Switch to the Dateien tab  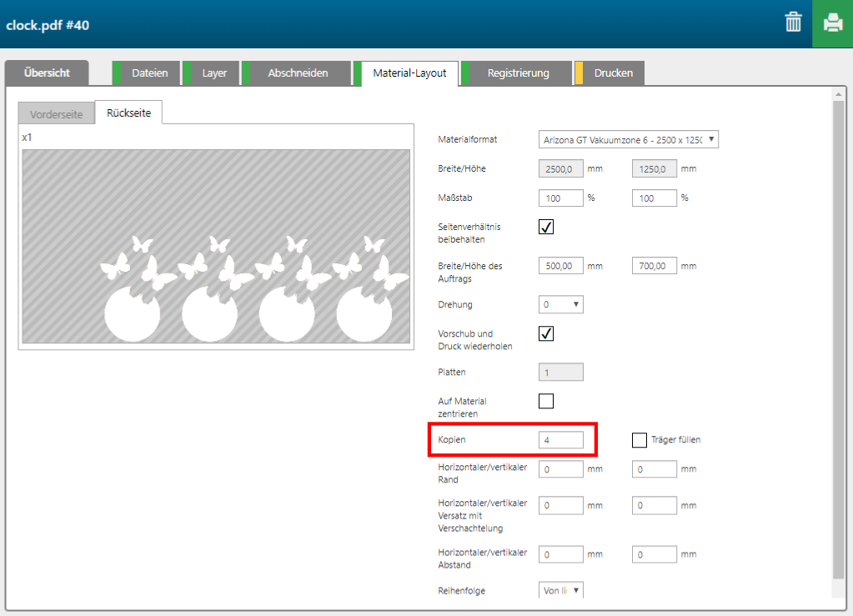[x=149, y=73]
